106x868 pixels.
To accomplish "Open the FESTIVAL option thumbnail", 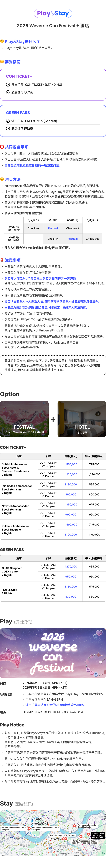I will pyautogui.click(x=24, y=419).
